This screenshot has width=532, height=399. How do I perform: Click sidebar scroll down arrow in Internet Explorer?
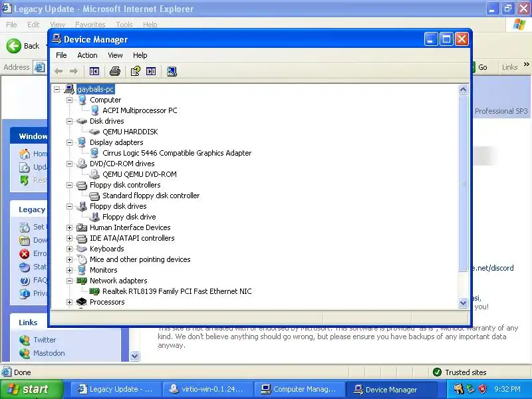135,356
